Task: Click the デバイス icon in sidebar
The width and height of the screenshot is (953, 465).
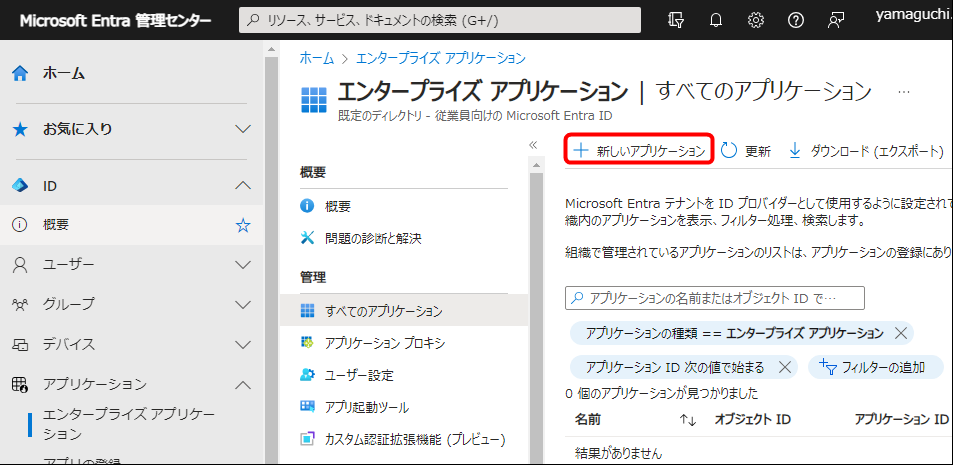Action: pos(20,345)
